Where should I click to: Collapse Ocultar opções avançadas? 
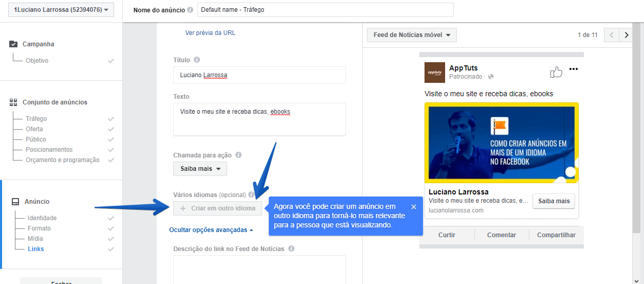(211, 230)
